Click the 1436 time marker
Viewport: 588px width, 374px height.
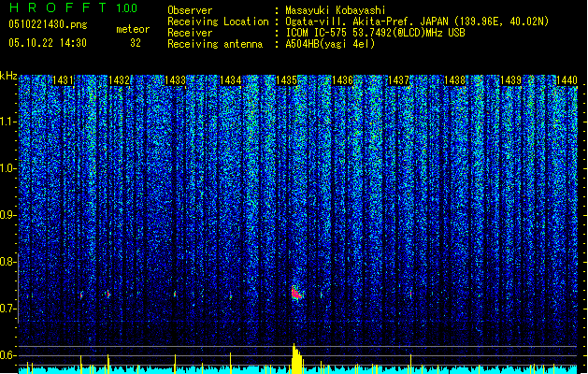(343, 80)
